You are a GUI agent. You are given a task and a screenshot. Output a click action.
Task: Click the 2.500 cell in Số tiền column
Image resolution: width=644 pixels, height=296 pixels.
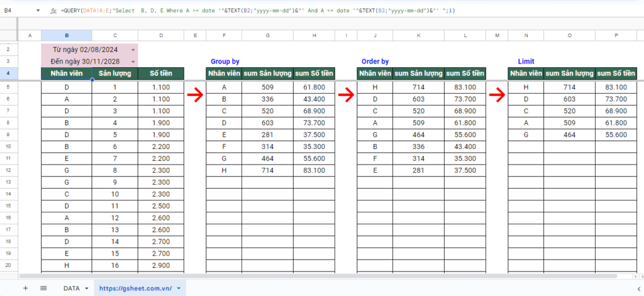click(161, 206)
